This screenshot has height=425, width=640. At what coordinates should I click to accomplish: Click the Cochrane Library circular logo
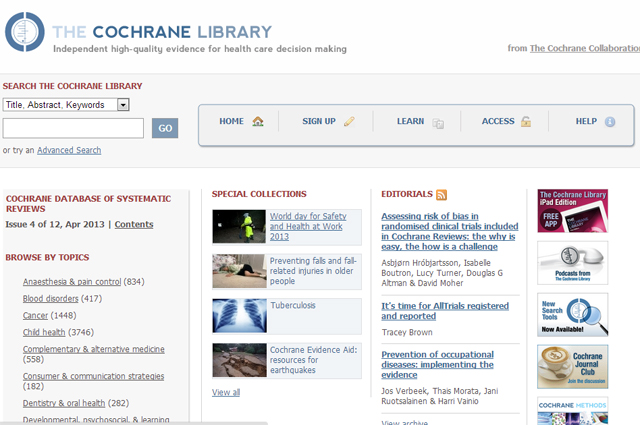click(x=24, y=32)
